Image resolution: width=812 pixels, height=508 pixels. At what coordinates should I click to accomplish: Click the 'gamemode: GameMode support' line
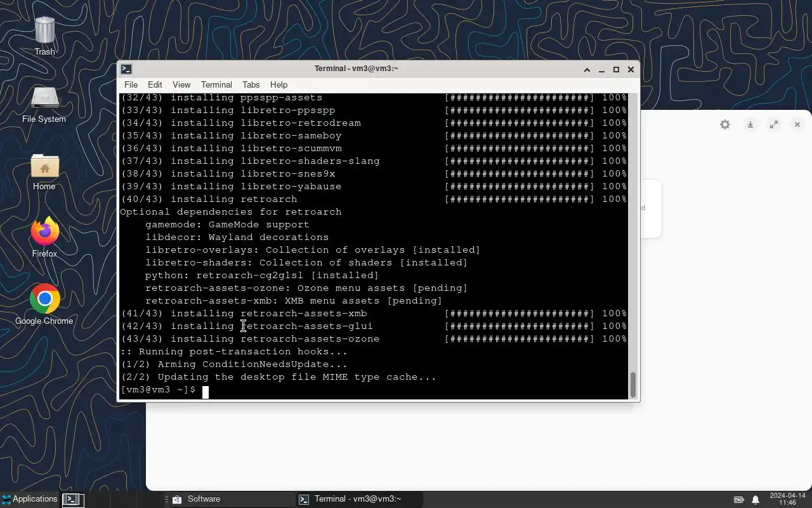(x=227, y=225)
